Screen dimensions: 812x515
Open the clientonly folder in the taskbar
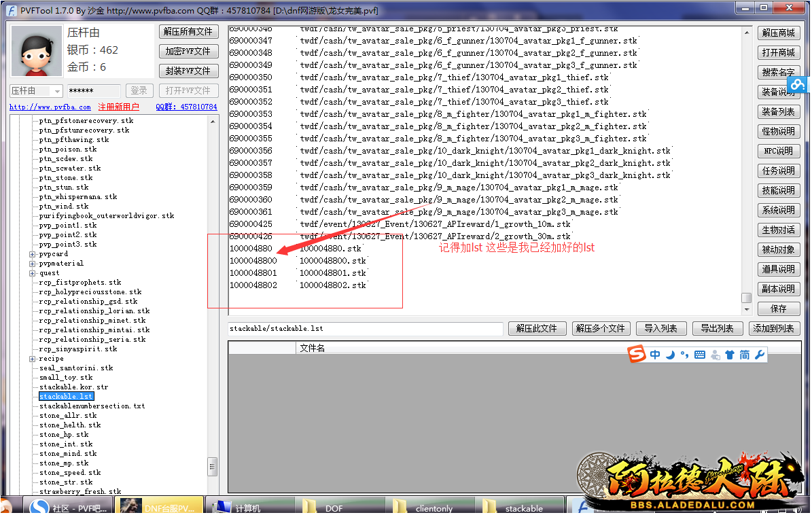point(434,508)
